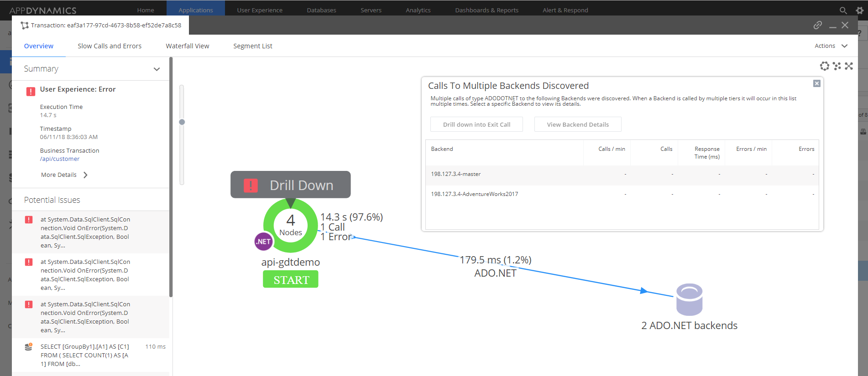Click the first SqlException error icon
This screenshot has height=376, width=868.
[29, 220]
